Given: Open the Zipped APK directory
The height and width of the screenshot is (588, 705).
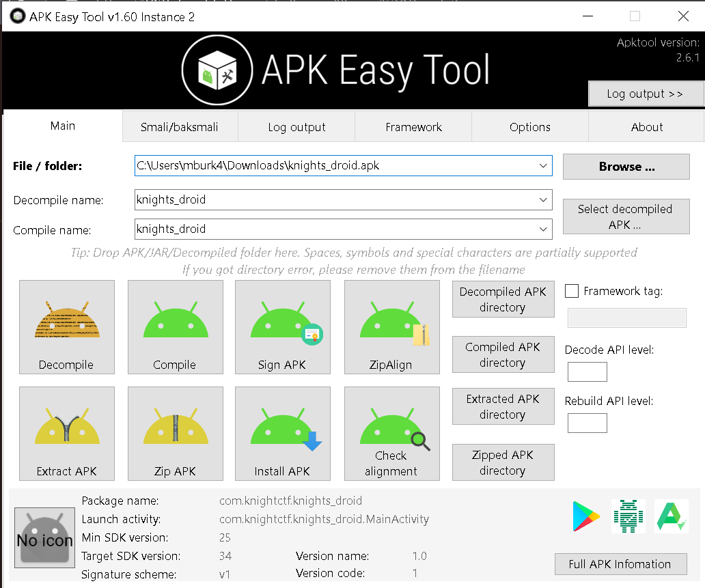Looking at the screenshot, I should [x=503, y=462].
